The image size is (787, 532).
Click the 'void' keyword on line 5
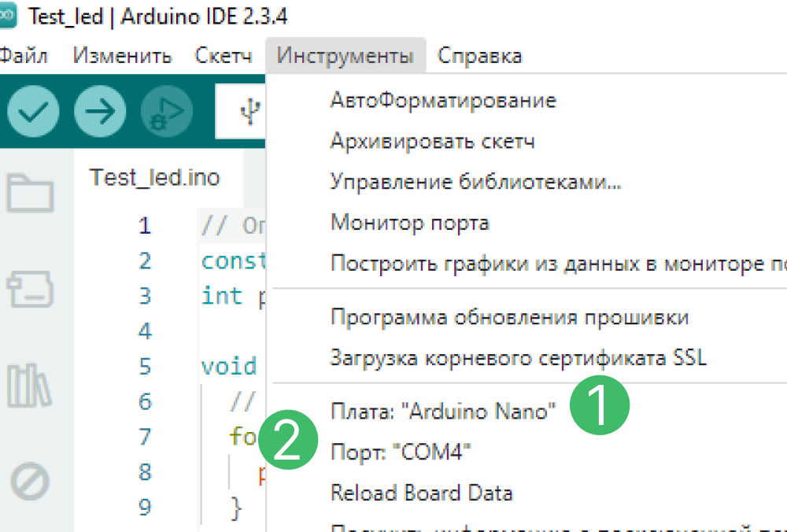(x=229, y=366)
